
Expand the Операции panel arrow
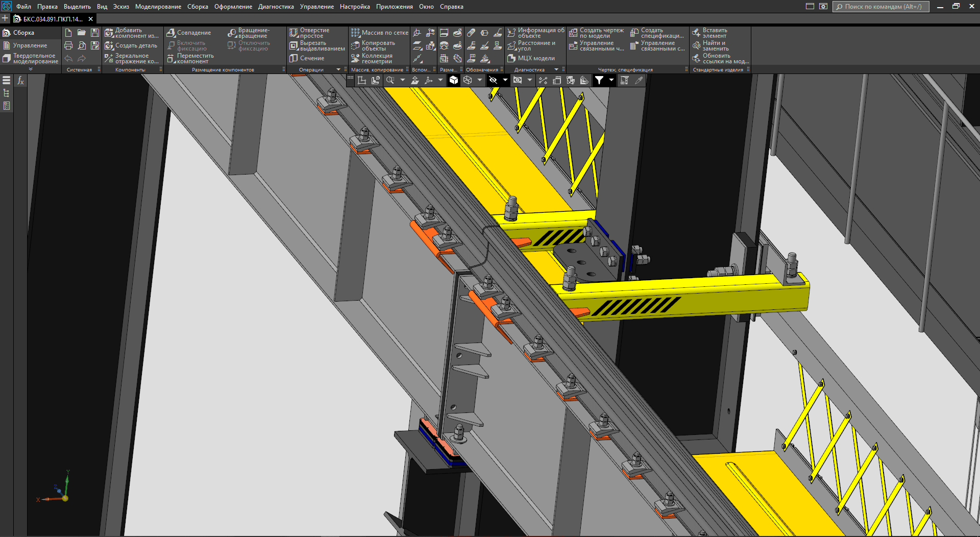[338, 69]
